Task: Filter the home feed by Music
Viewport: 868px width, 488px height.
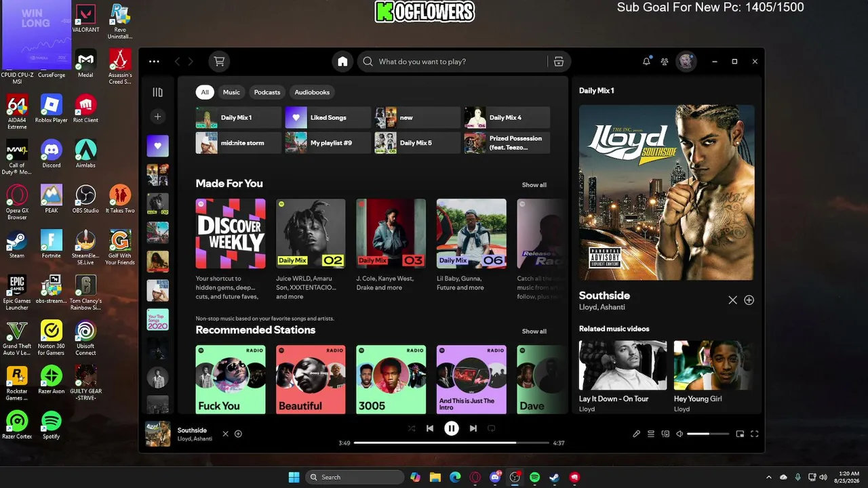Action: 231,92
